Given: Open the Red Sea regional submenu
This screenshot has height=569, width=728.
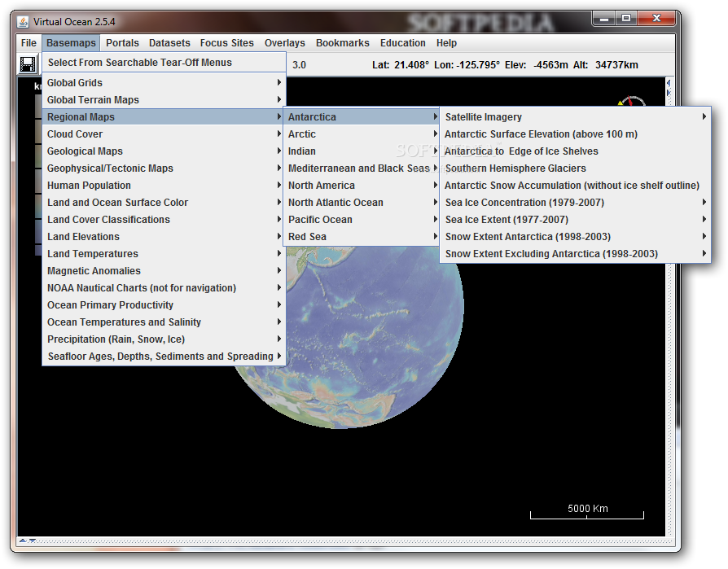Looking at the screenshot, I should tap(362, 237).
